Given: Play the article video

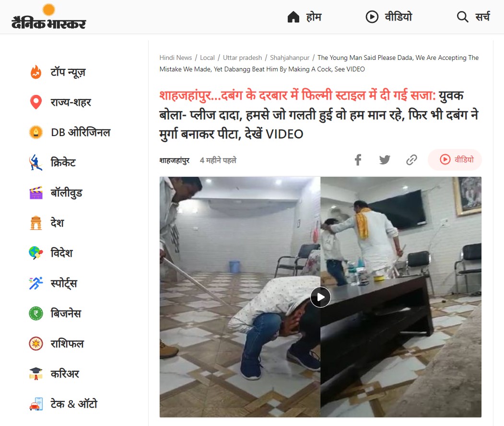Looking at the screenshot, I should click(x=320, y=297).
